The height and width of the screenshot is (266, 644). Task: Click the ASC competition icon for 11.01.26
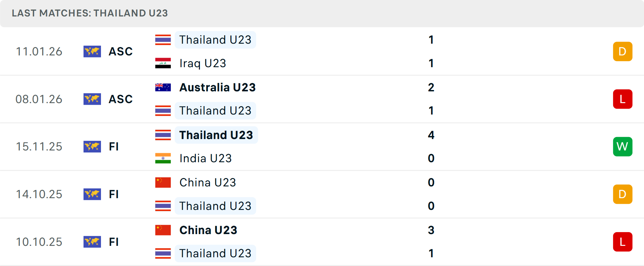click(92, 51)
